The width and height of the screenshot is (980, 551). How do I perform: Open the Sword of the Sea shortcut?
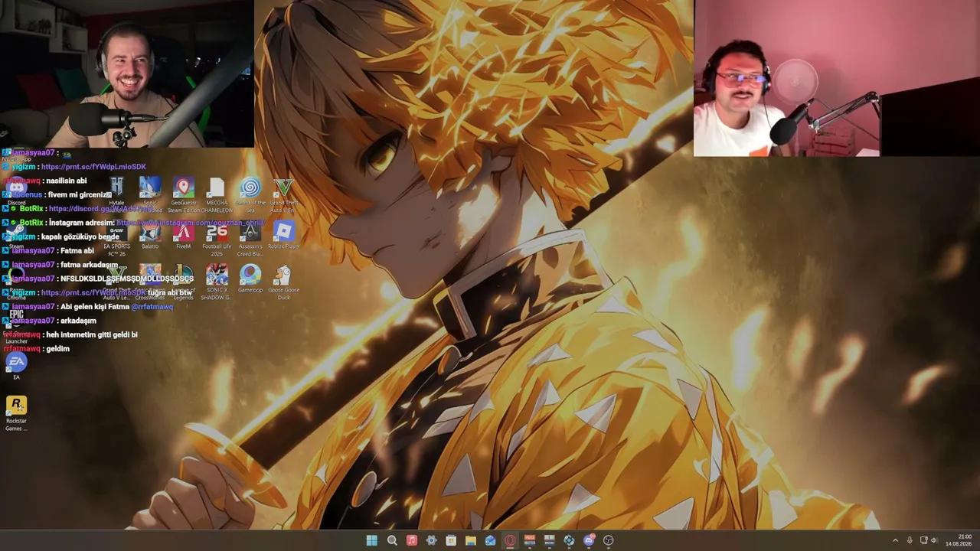pyautogui.click(x=250, y=194)
